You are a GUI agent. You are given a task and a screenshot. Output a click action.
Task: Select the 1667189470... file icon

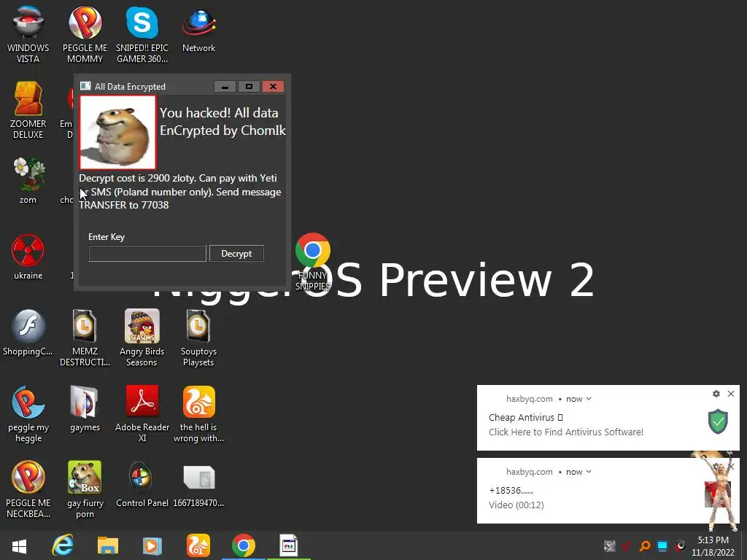point(198,484)
